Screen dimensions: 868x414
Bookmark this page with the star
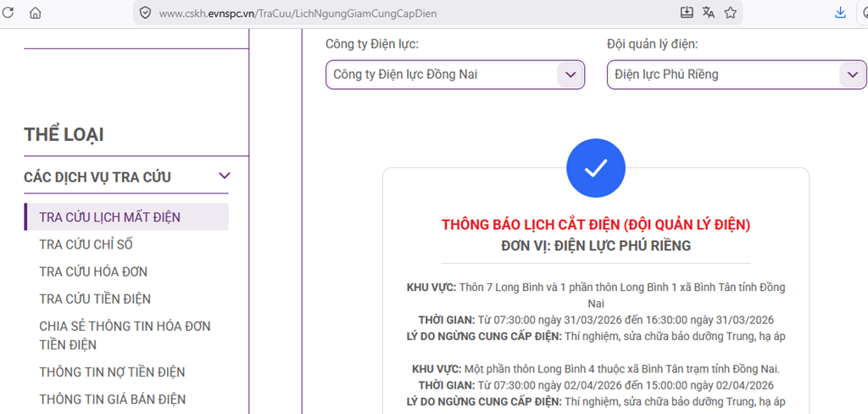coord(730,13)
